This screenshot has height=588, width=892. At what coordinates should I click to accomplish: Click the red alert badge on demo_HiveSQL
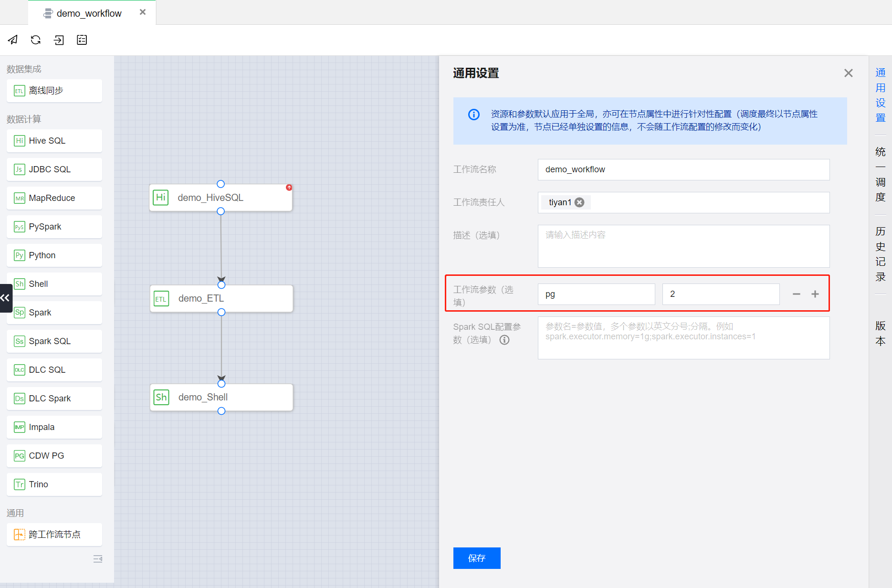click(289, 188)
